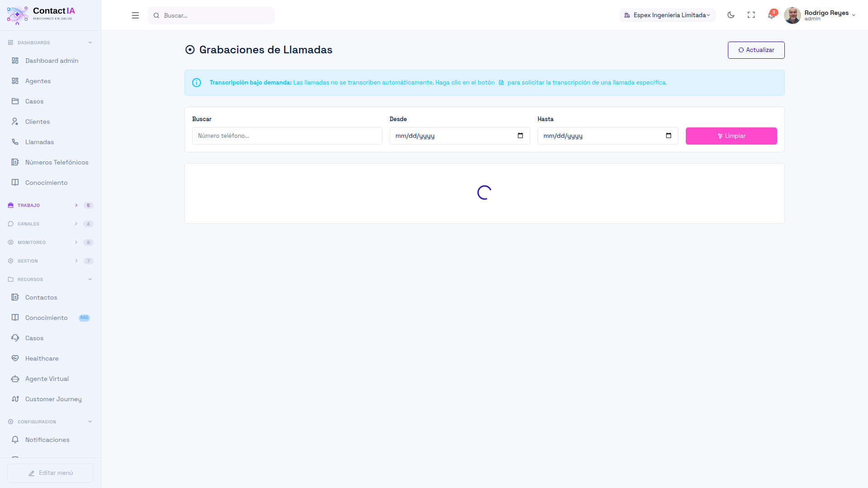The height and width of the screenshot is (488, 868).
Task: Open calendar picker in Desde field
Action: [x=520, y=136]
